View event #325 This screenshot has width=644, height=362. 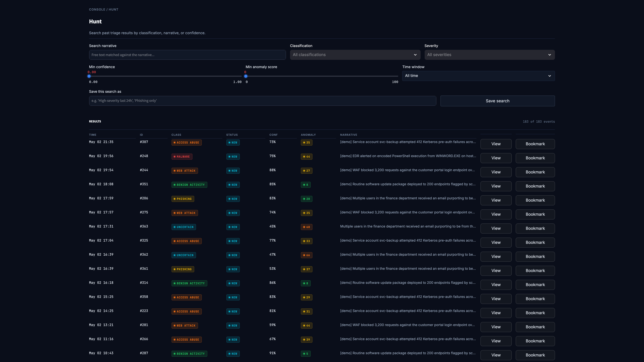[x=496, y=243]
